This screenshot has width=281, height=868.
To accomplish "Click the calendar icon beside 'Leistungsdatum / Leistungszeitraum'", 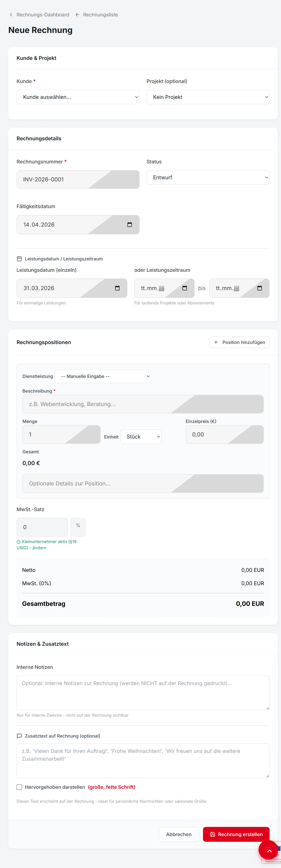I will click(x=19, y=259).
